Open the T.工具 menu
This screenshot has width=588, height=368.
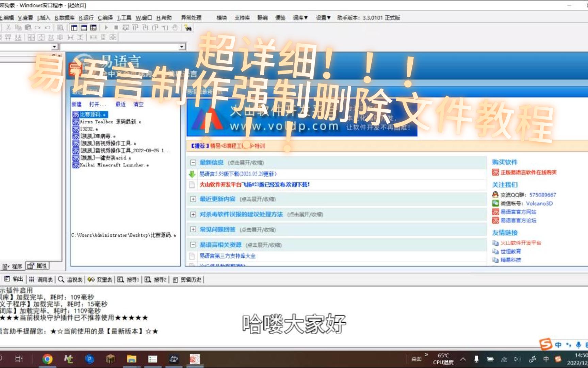point(124,18)
